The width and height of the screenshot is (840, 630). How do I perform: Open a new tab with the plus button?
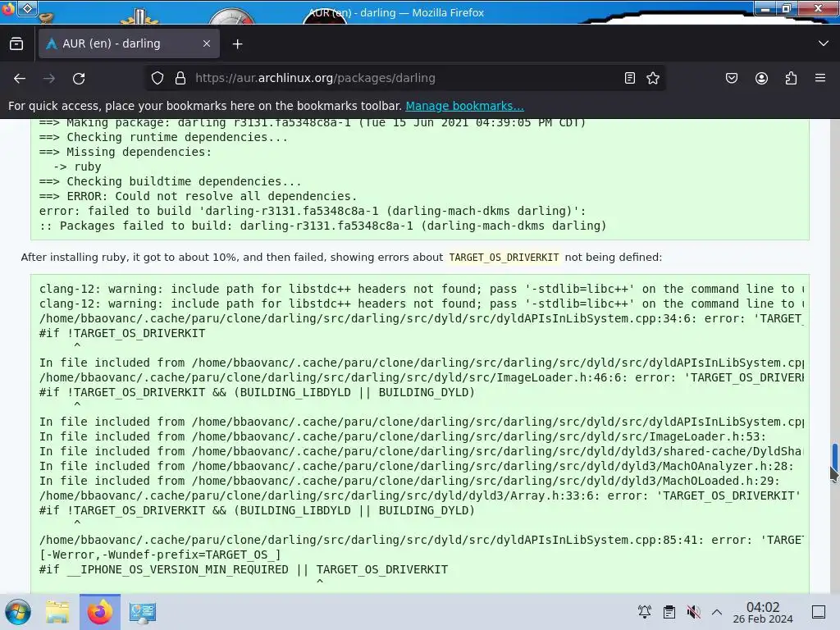pos(237,44)
